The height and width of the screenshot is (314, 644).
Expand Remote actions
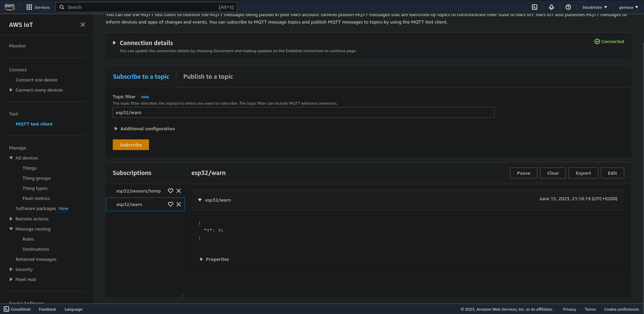pos(11,219)
